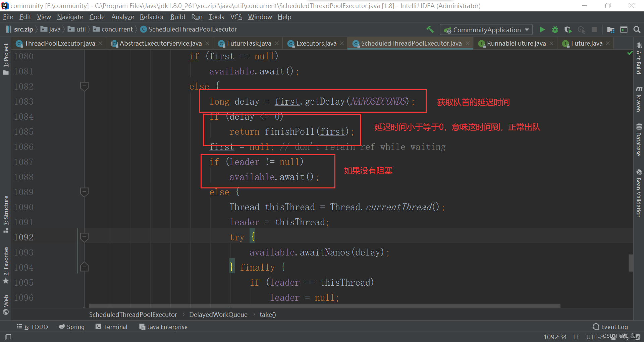Open the Java Enterprise tool window
Screen dimensions: 644x342
coord(164,327)
